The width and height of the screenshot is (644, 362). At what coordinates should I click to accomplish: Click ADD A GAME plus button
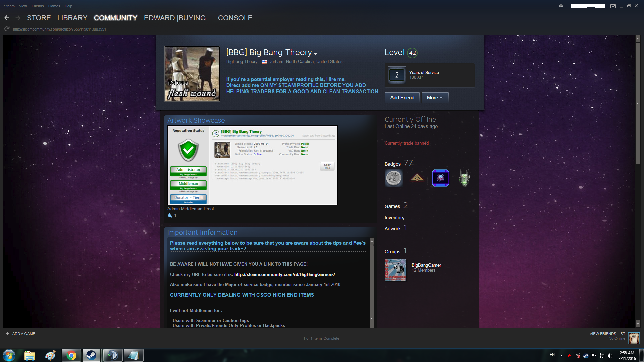(8, 334)
